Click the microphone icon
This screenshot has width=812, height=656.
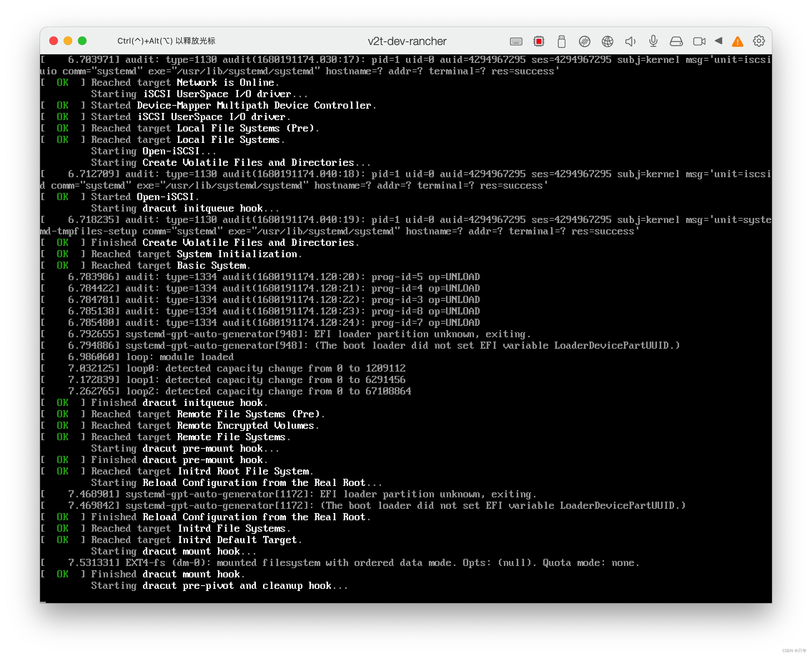coord(653,41)
